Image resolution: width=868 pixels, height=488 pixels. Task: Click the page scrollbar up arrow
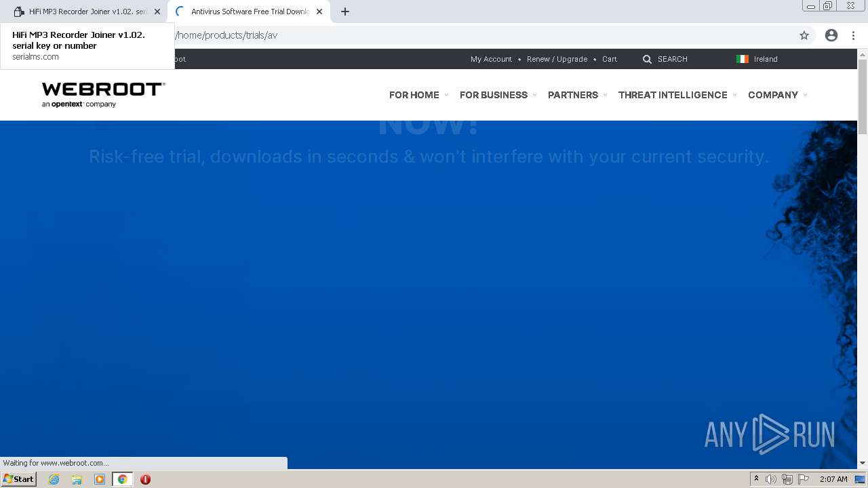click(863, 54)
